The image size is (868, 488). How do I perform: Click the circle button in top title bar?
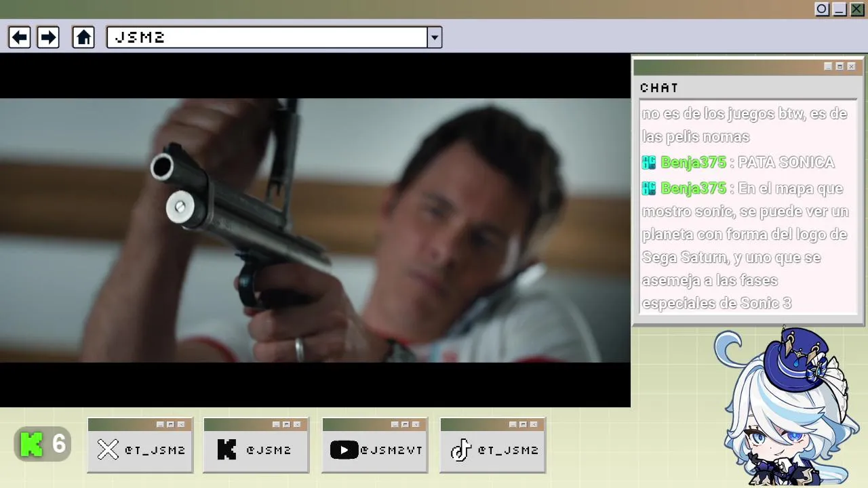822,9
